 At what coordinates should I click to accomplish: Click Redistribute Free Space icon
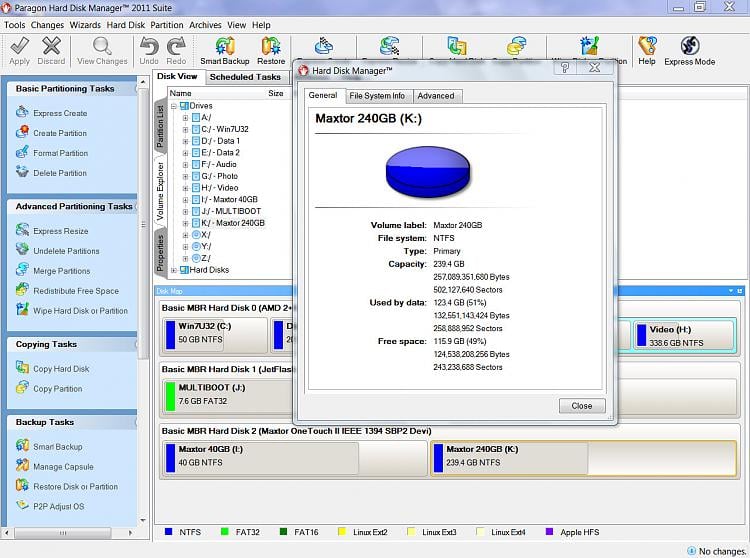22,290
